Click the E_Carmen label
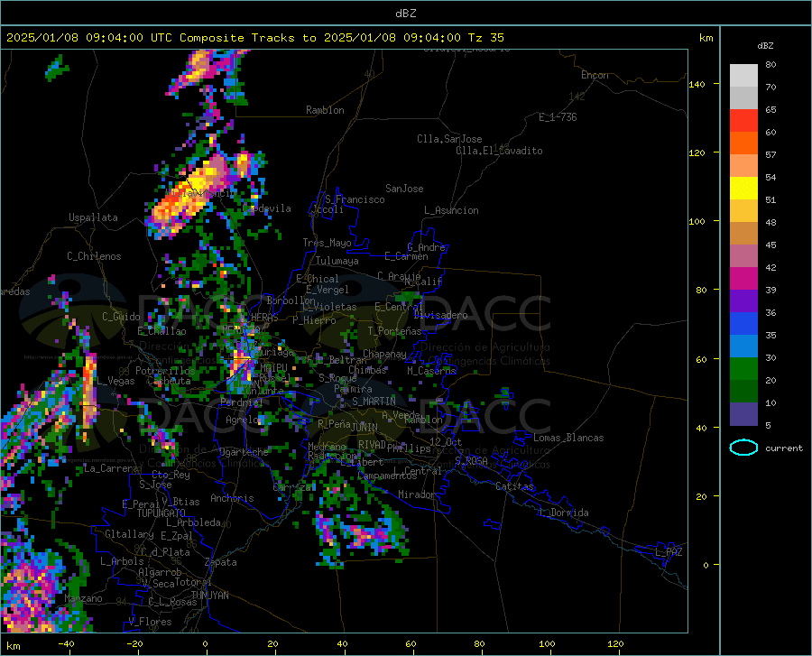Image resolution: width=812 pixels, height=656 pixels. point(407,256)
